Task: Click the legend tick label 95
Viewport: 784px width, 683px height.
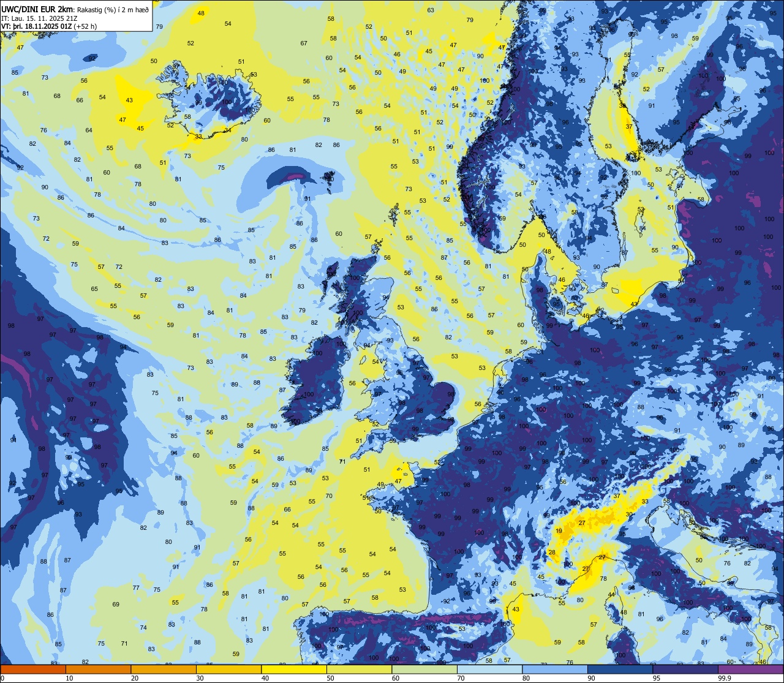Action: pos(656,678)
